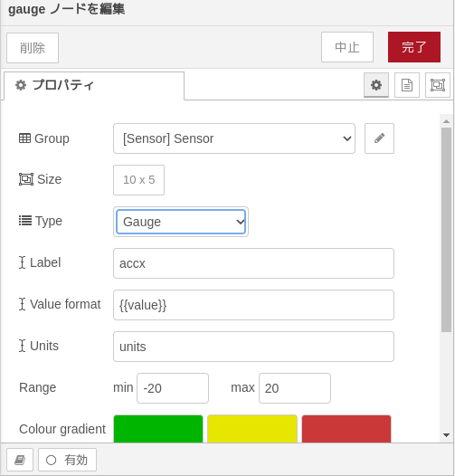Image resolution: width=455 pixels, height=476 pixels.
Task: Click the 削除 delete button
Action: click(33, 48)
